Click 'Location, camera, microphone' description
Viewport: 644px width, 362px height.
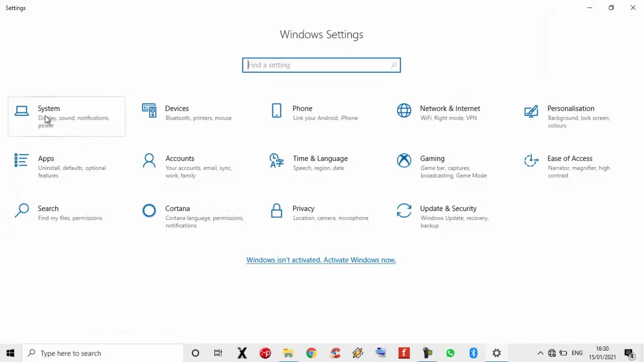point(331,218)
